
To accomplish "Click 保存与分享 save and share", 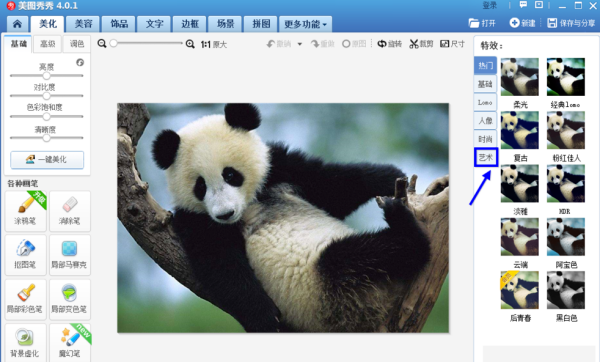I will (x=571, y=23).
